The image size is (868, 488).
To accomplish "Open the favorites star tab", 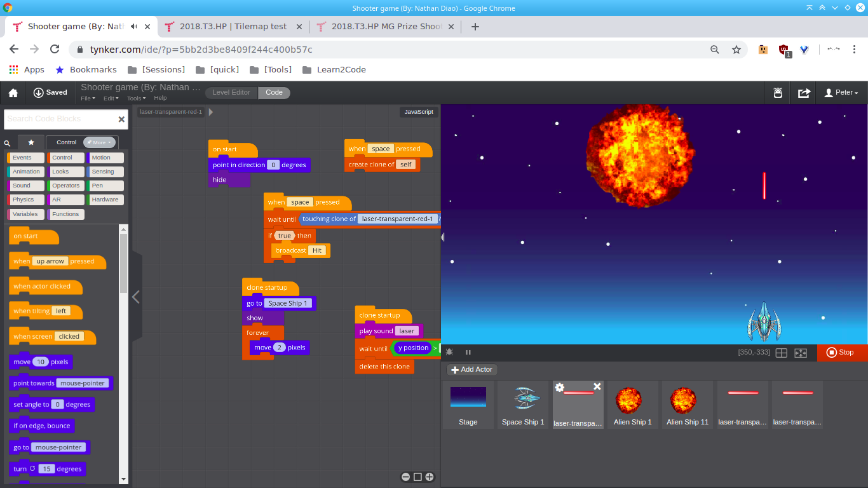I will click(x=31, y=142).
